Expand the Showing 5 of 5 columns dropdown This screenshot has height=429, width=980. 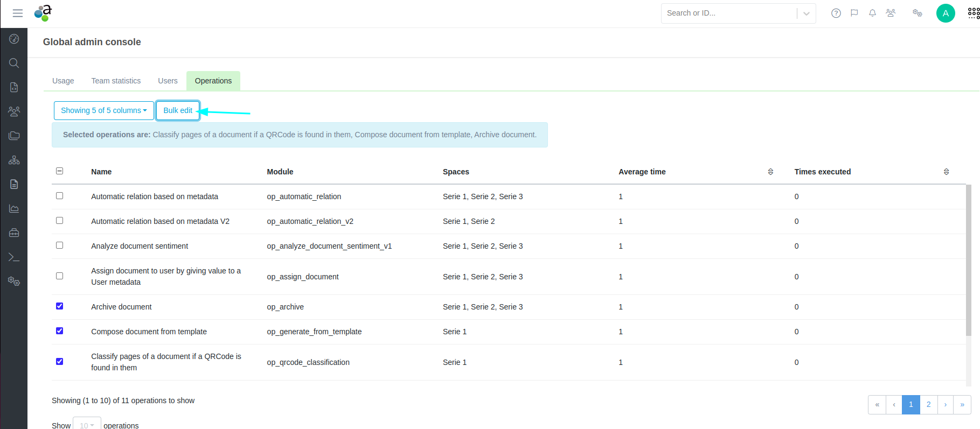[x=103, y=110]
